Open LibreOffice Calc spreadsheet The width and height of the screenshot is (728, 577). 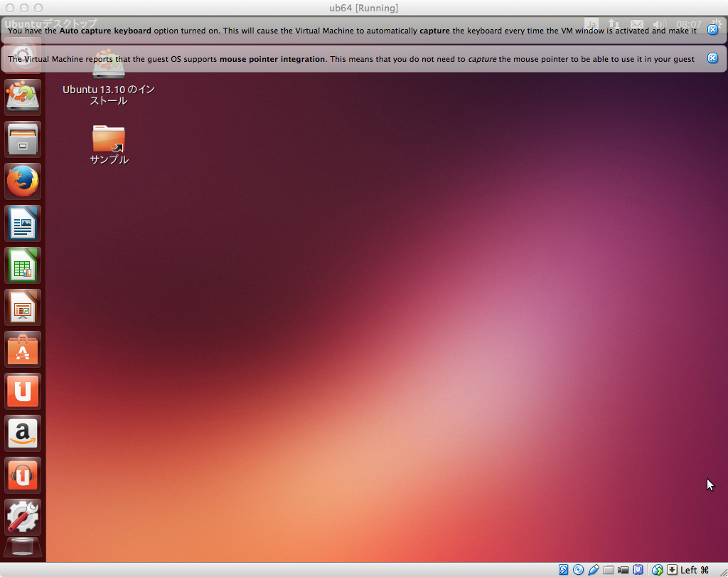click(23, 265)
